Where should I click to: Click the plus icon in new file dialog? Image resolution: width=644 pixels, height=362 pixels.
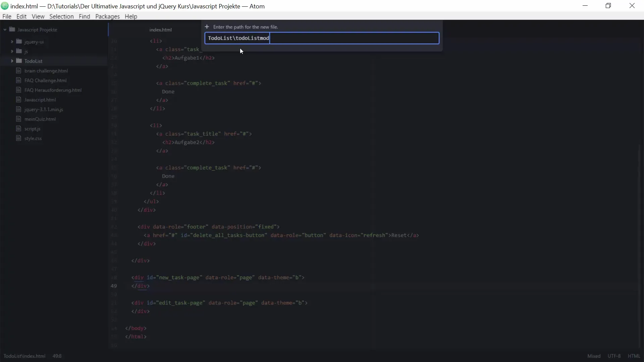(207, 27)
